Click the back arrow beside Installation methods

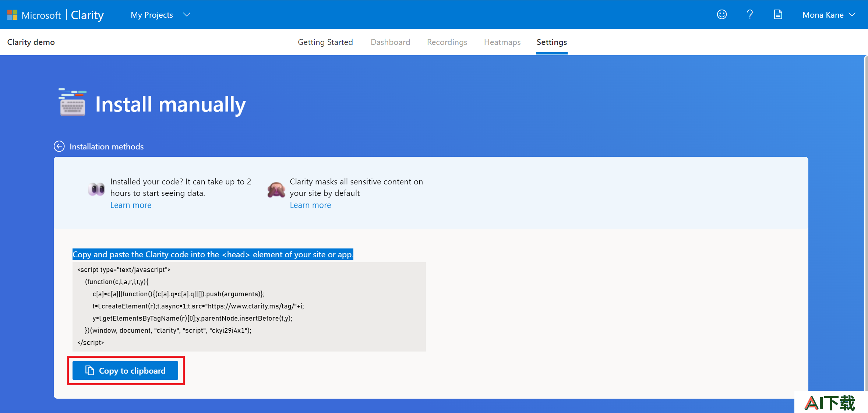coord(59,147)
